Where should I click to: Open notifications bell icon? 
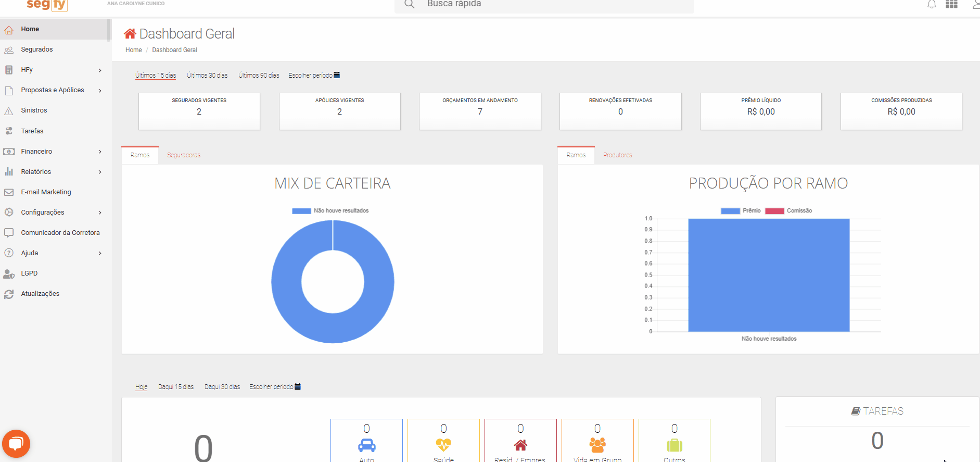[x=932, y=5]
